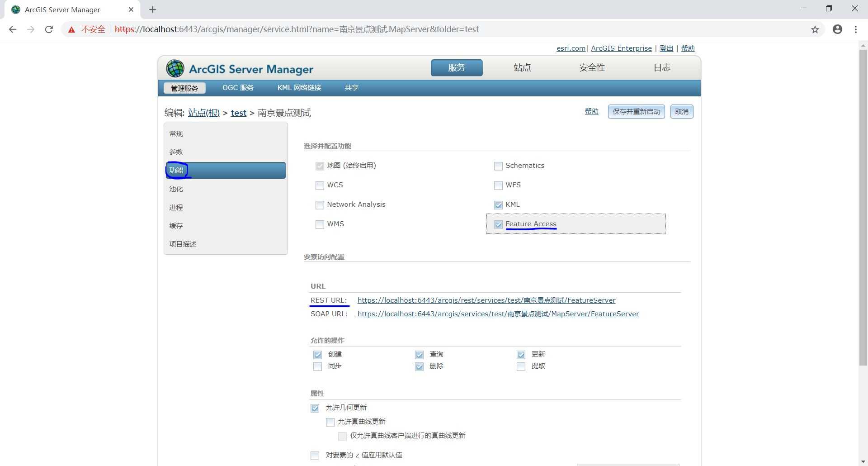Enable the 提取 operation checkbox
This screenshot has height=466, width=868.
pos(521,366)
